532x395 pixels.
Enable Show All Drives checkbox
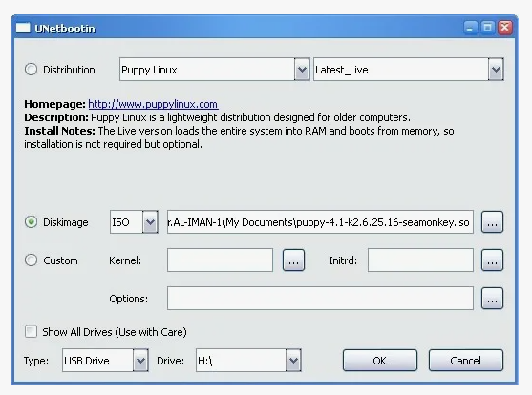tap(31, 332)
